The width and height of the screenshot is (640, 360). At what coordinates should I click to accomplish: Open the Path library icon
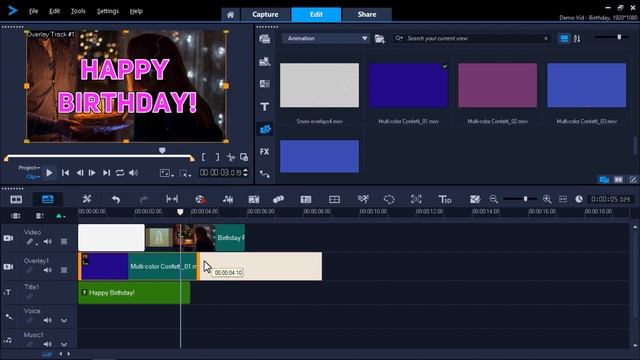264,174
